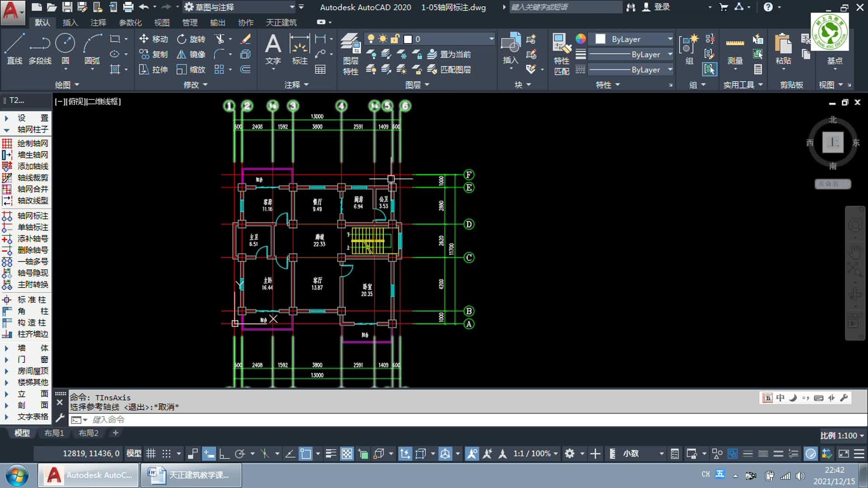Select the Move (移动) tool
The height and width of the screenshot is (488, 868).
click(x=154, y=39)
